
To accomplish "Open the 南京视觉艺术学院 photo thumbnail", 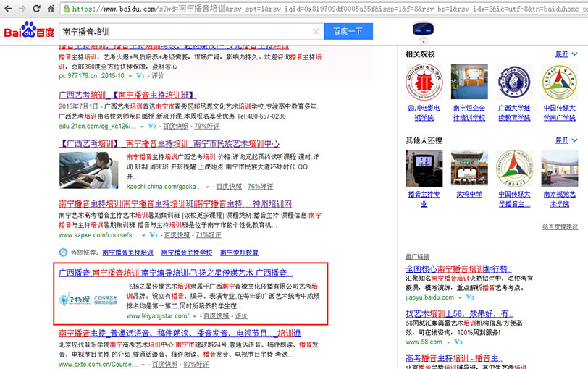I will [x=560, y=168].
